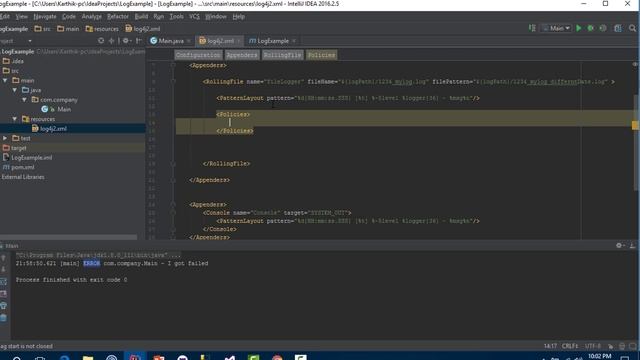Viewport: 640px width, 360px height.
Task: Click IntelliJ IDEA icon in Windows taskbar
Action: (x=135, y=356)
